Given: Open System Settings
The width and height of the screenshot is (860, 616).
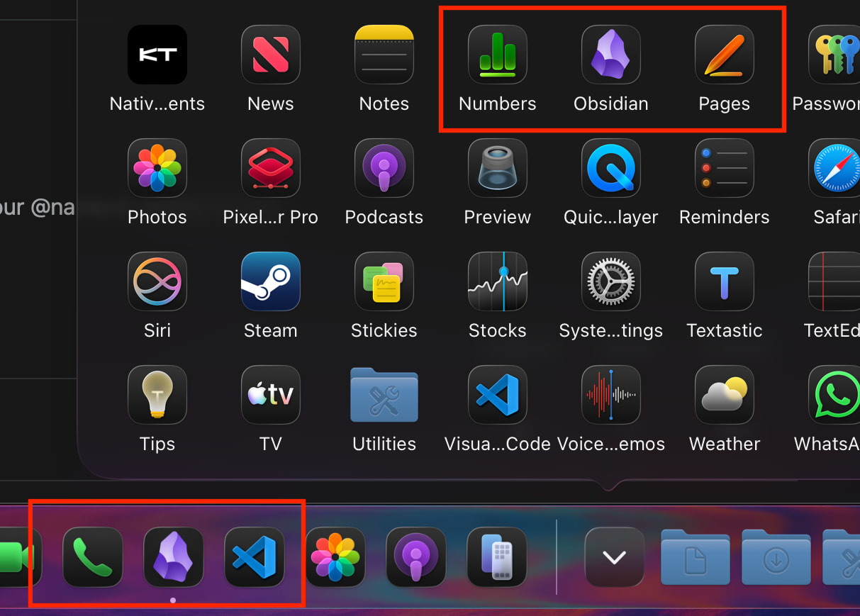Looking at the screenshot, I should point(610,282).
